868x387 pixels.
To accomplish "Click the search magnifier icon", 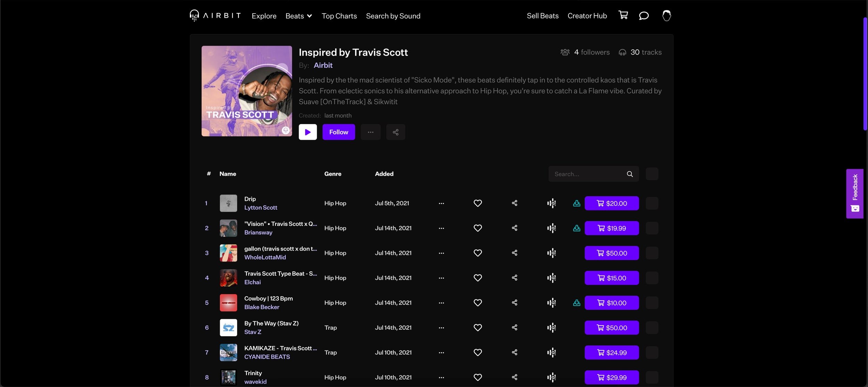I will [x=630, y=174].
